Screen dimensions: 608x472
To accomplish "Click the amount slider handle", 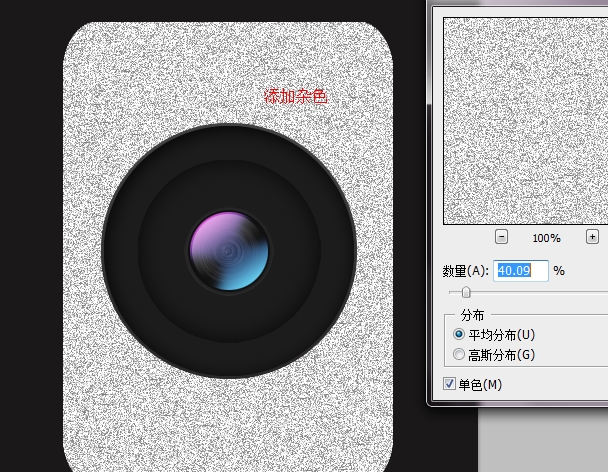I will tap(466, 292).
